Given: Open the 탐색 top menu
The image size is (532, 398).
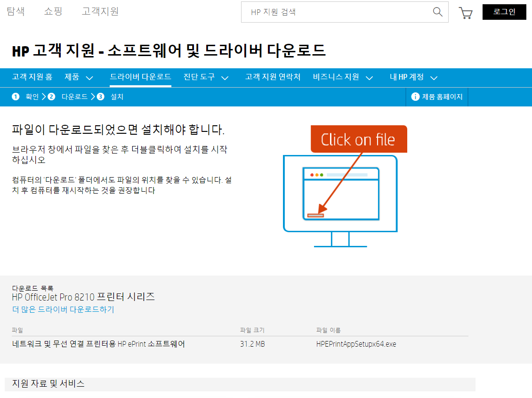Looking at the screenshot, I should click(16, 11).
